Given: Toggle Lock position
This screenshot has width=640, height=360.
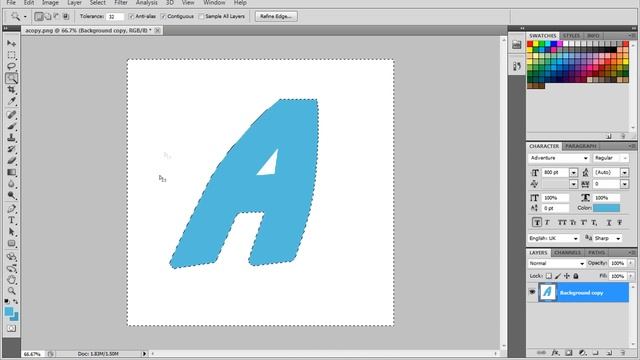Looking at the screenshot, I should (567, 276).
